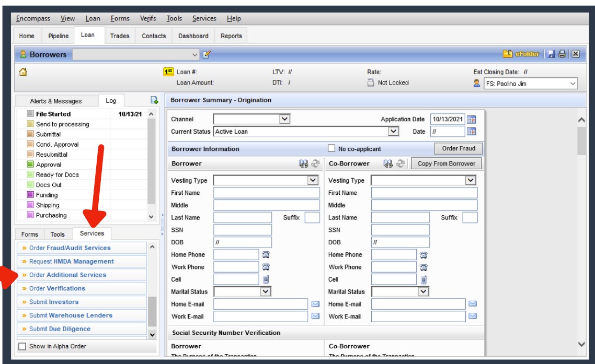Image resolution: width=595 pixels, height=364 pixels.
Task: Click Co-Borrower Work Phone telephone icon
Action: tap(424, 267)
